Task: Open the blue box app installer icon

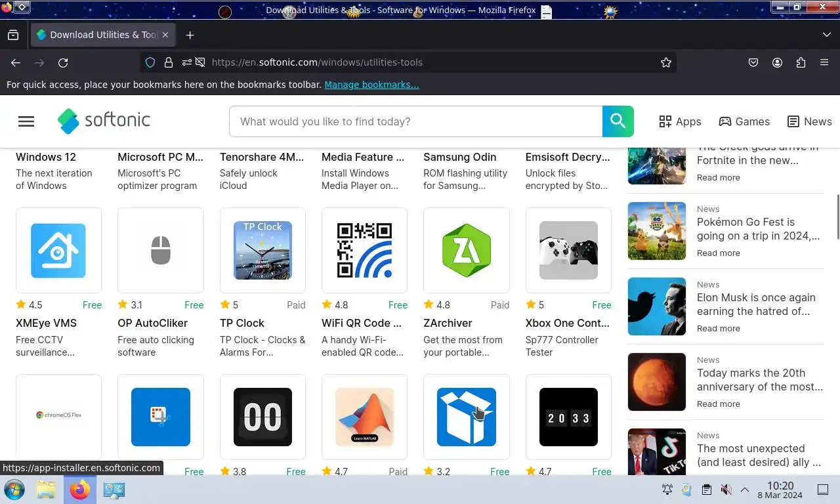Action: [x=467, y=417]
